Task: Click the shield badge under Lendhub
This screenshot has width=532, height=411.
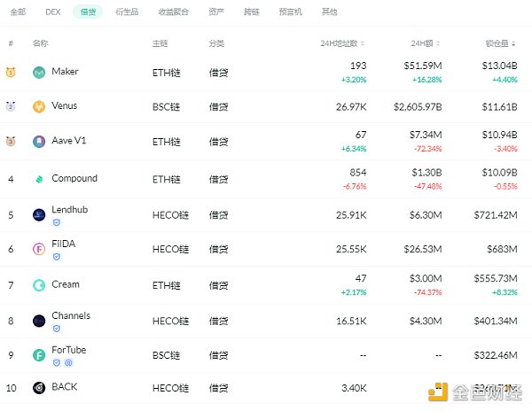Action: pyautogui.click(x=57, y=222)
